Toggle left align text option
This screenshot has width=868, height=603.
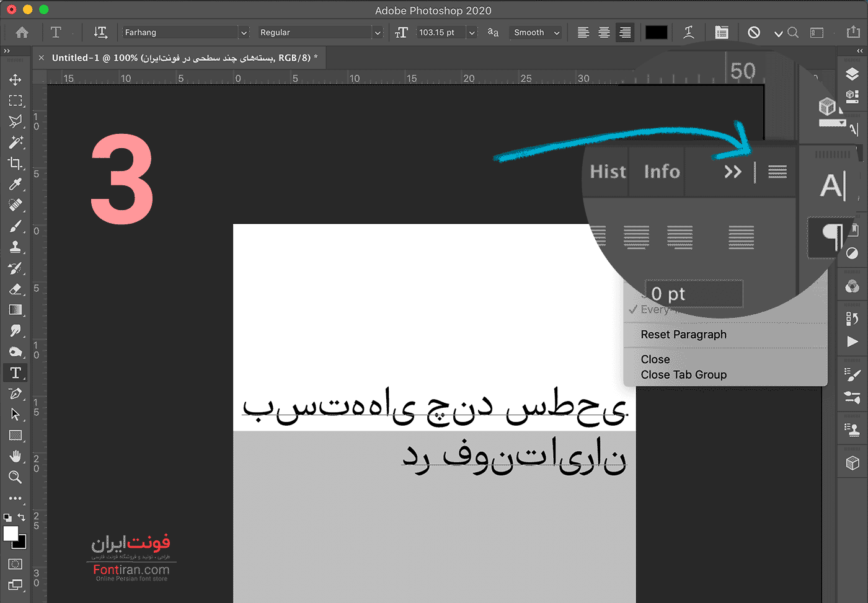583,32
